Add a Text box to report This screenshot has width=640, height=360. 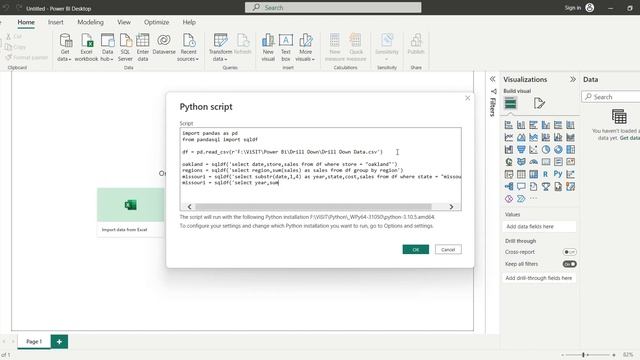286,47
